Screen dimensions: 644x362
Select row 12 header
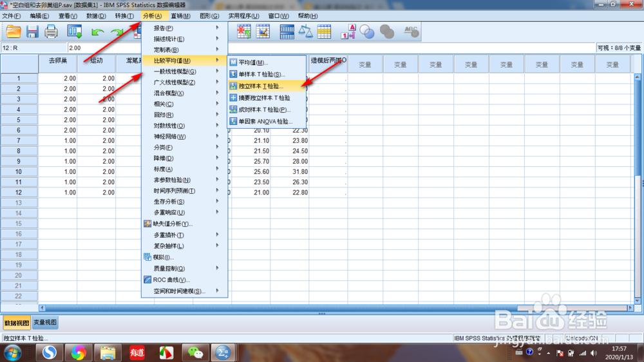pos(19,193)
